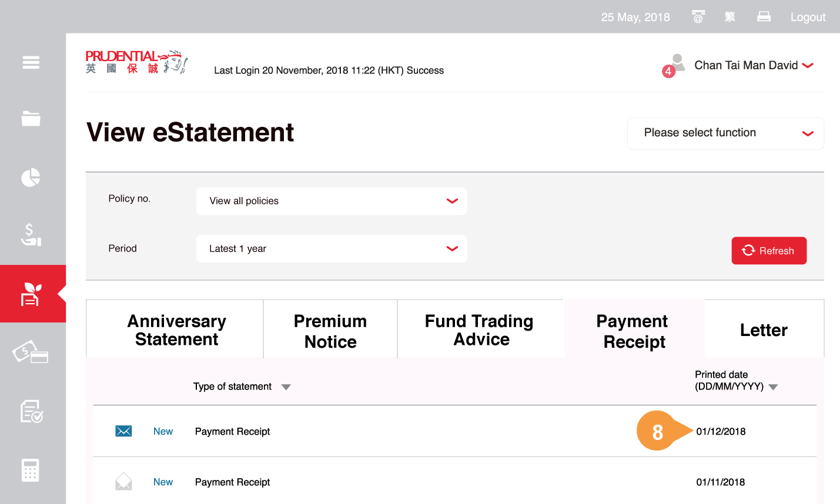Open the unread envelope for 01/12/2018 receipt
Viewport: 840px width, 504px height.
(x=123, y=431)
